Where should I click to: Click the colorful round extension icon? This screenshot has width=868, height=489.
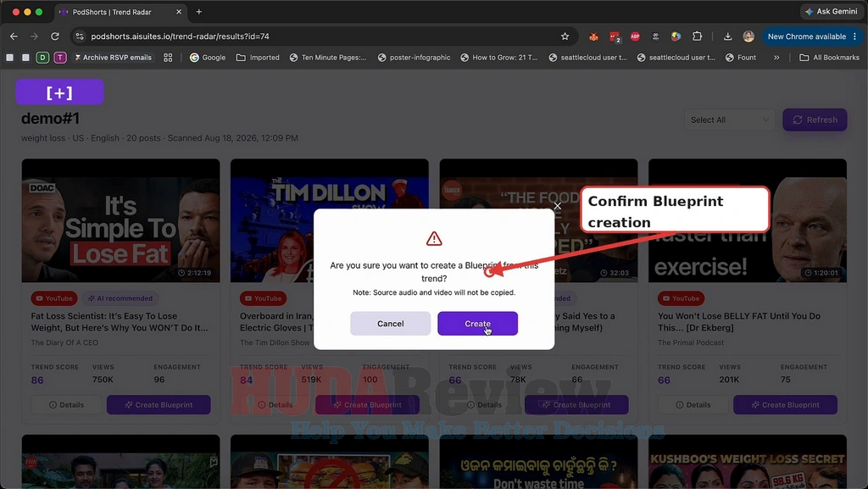pyautogui.click(x=676, y=36)
